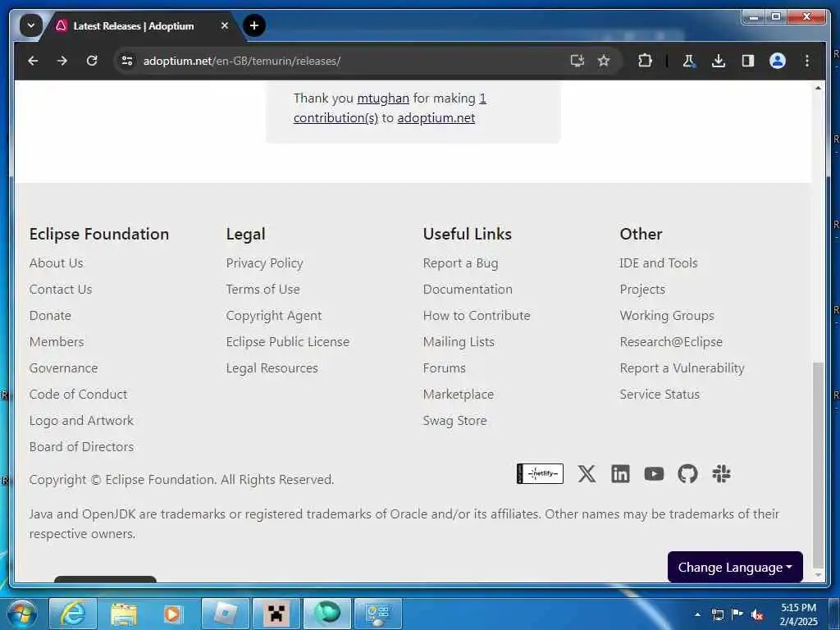Open the Forums link
Viewport: 840px width, 630px height.
coord(444,368)
